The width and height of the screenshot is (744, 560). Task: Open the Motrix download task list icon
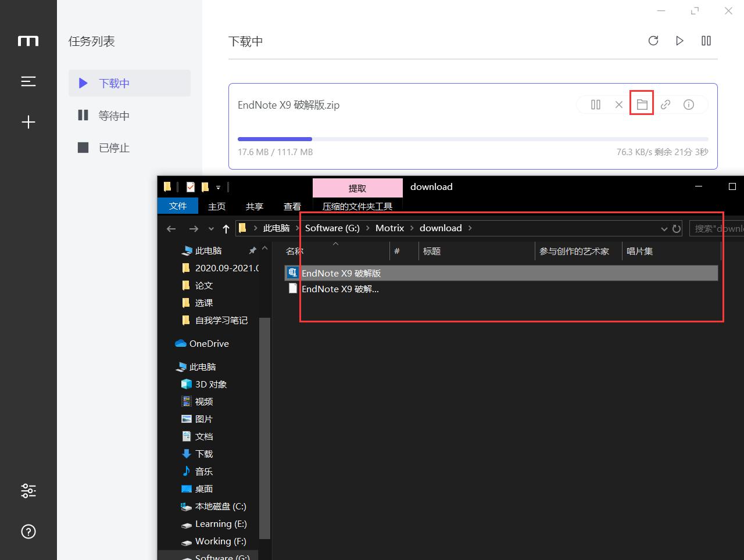pos(28,81)
